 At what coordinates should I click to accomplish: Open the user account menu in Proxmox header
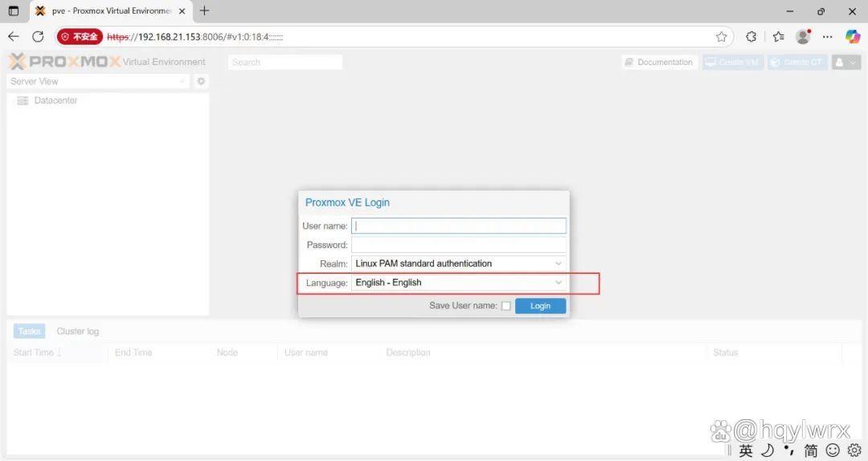[x=845, y=62]
